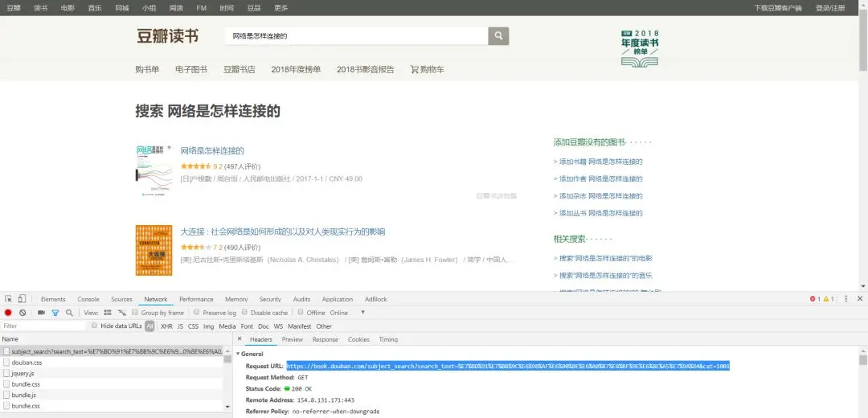Viewport: 868px width, 418px height.
Task: Filter requests by Media type
Action: [227, 326]
